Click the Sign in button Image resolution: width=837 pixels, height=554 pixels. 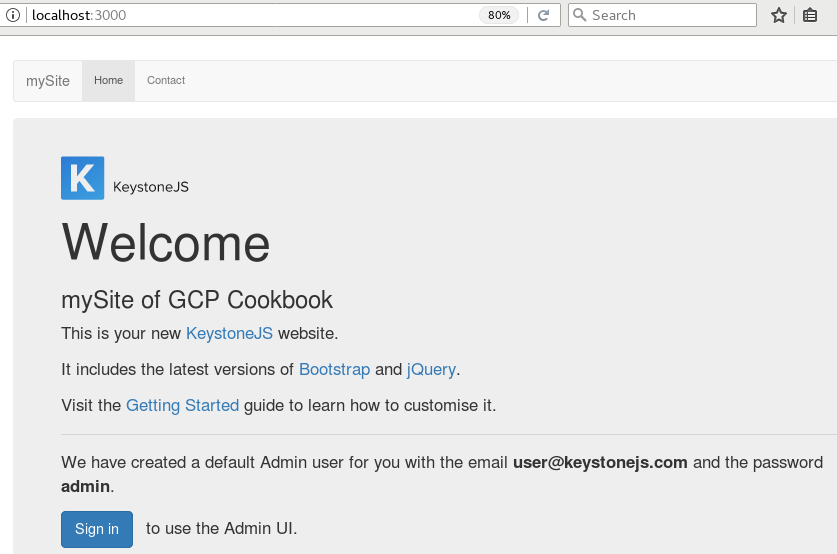click(97, 529)
